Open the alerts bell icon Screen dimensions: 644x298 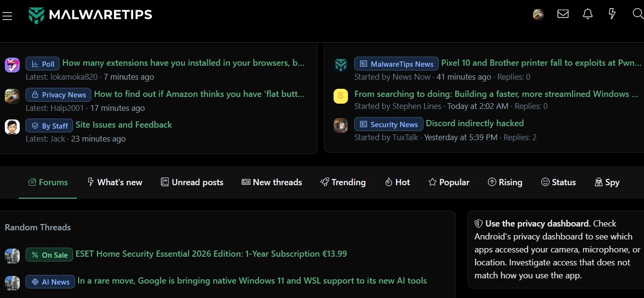(x=588, y=14)
